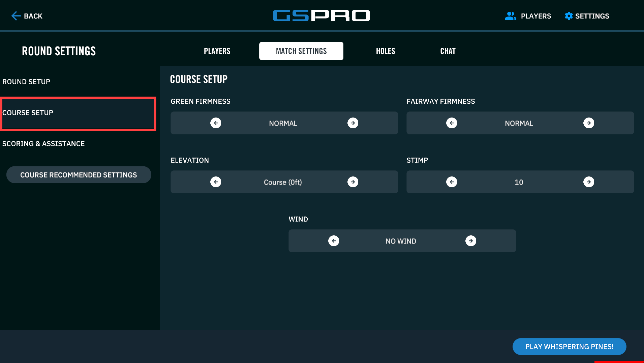Decrease Fairway Firmness with left arrow
This screenshot has height=363, width=644.
[452, 123]
